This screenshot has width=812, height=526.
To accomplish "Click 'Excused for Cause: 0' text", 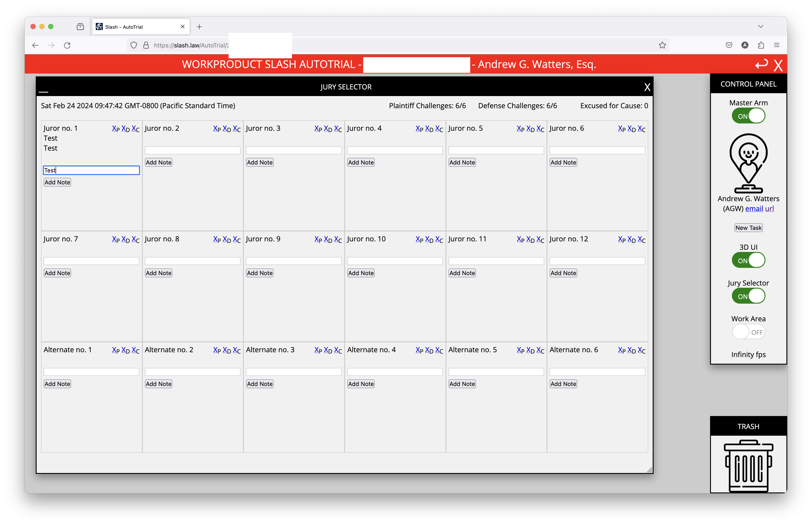I will coord(614,106).
